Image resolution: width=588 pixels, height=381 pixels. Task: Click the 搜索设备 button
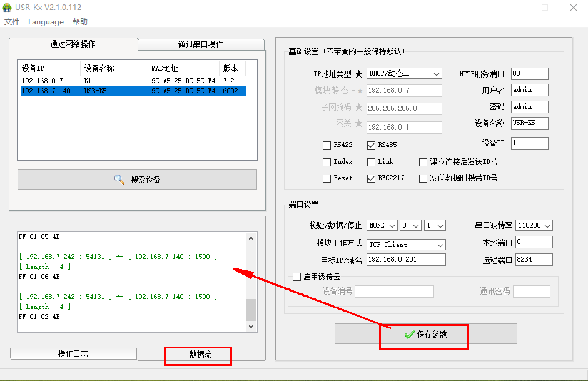pos(137,180)
